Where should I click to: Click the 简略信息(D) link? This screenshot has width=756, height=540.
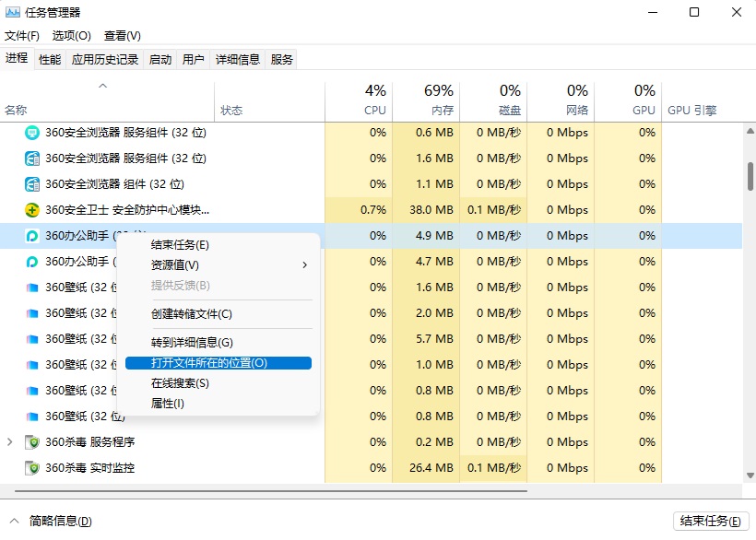(x=60, y=521)
